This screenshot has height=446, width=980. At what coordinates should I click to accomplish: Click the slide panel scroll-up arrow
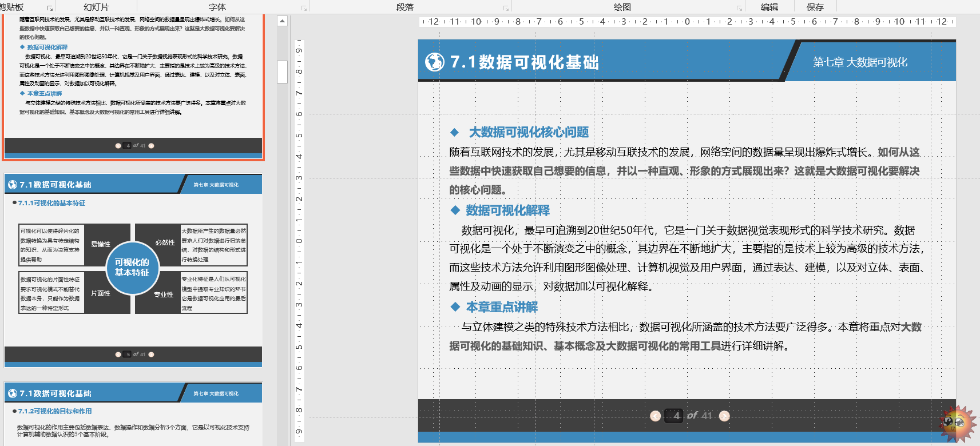pos(282,21)
